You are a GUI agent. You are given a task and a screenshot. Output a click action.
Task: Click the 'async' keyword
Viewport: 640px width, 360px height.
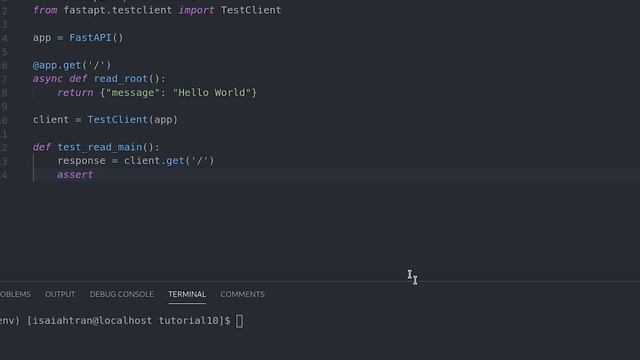tap(48, 79)
